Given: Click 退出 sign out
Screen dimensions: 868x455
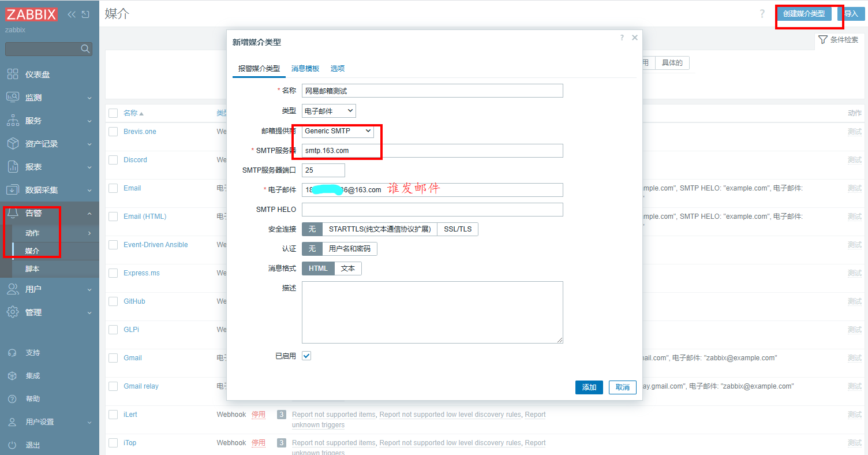Looking at the screenshot, I should 49,445.
